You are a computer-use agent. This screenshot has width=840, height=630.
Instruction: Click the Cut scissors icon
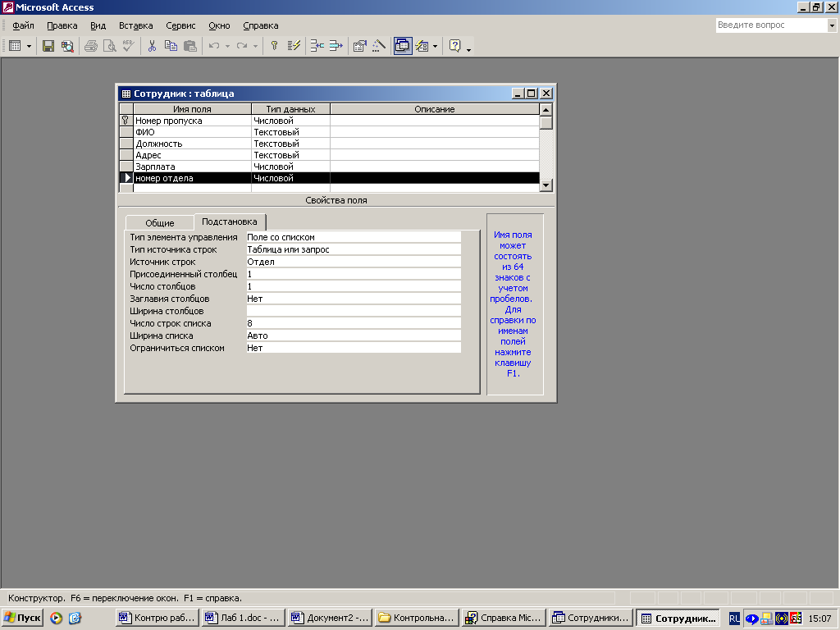(x=152, y=46)
